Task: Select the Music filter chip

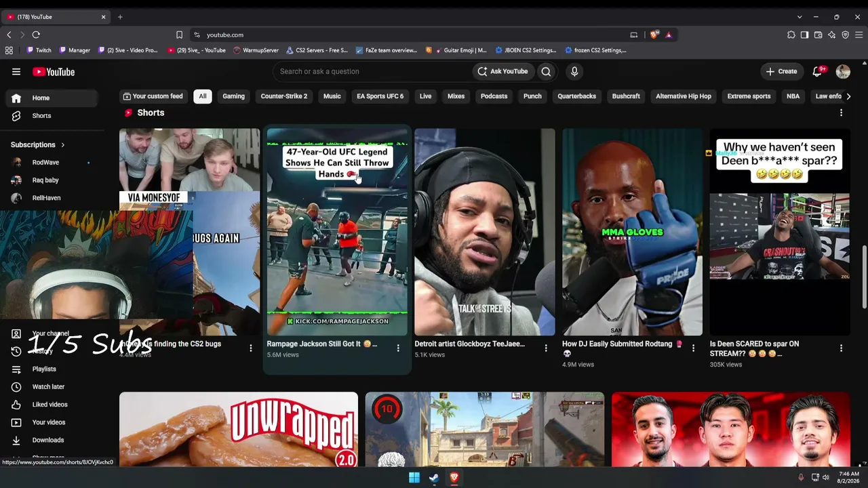Action: 332,96
